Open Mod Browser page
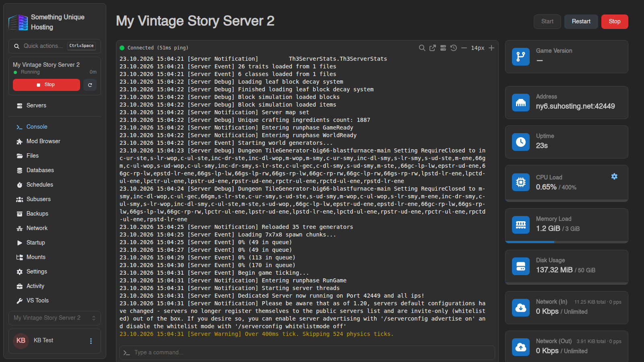The image size is (644, 362). tap(55, 141)
